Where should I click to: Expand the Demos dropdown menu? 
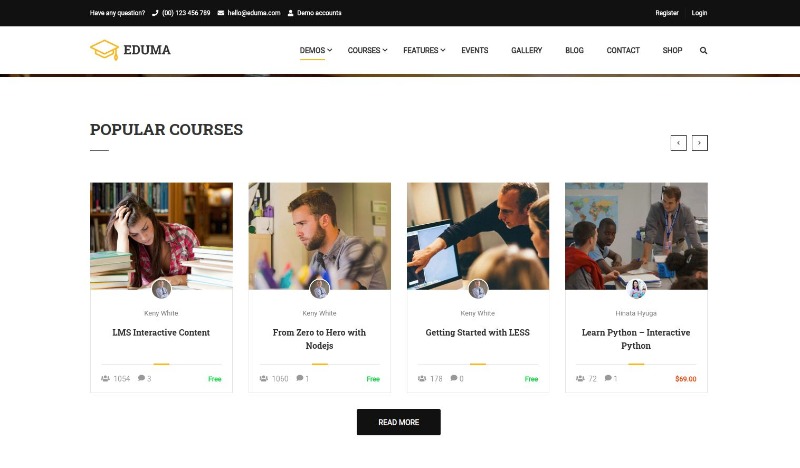316,50
